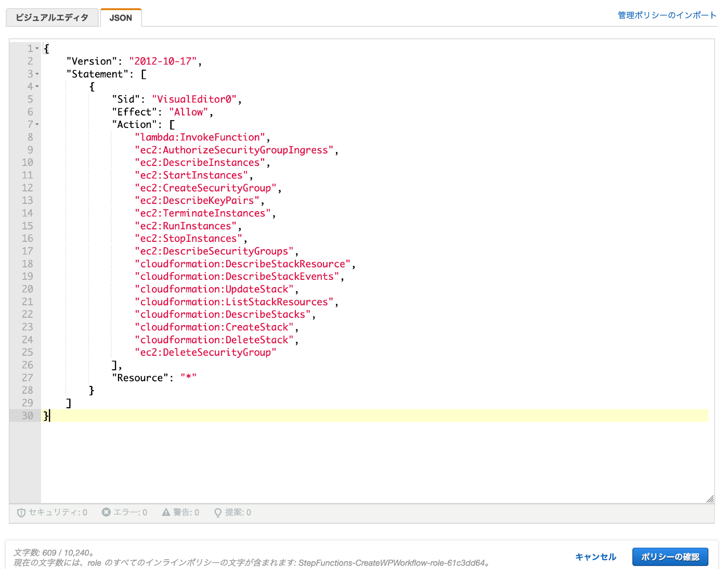Viewport: 728px width, 569px height.
Task: Click the ポリシーの確認 button
Action: click(670, 556)
